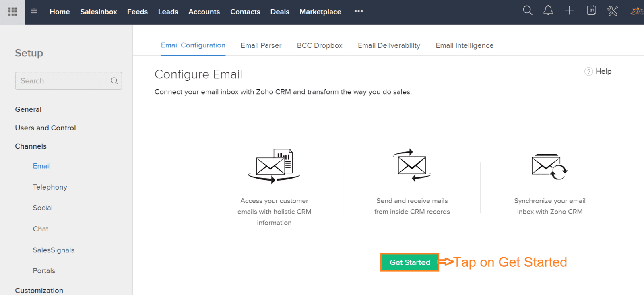The width and height of the screenshot is (644, 295).
Task: Select SalesSignals under Channels
Action: [54, 250]
